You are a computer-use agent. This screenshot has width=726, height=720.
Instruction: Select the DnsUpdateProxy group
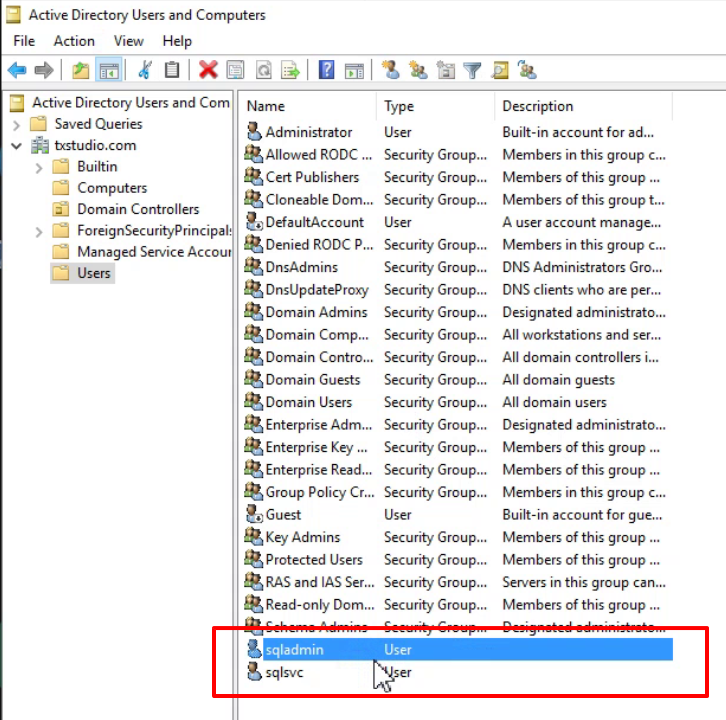click(x=317, y=289)
